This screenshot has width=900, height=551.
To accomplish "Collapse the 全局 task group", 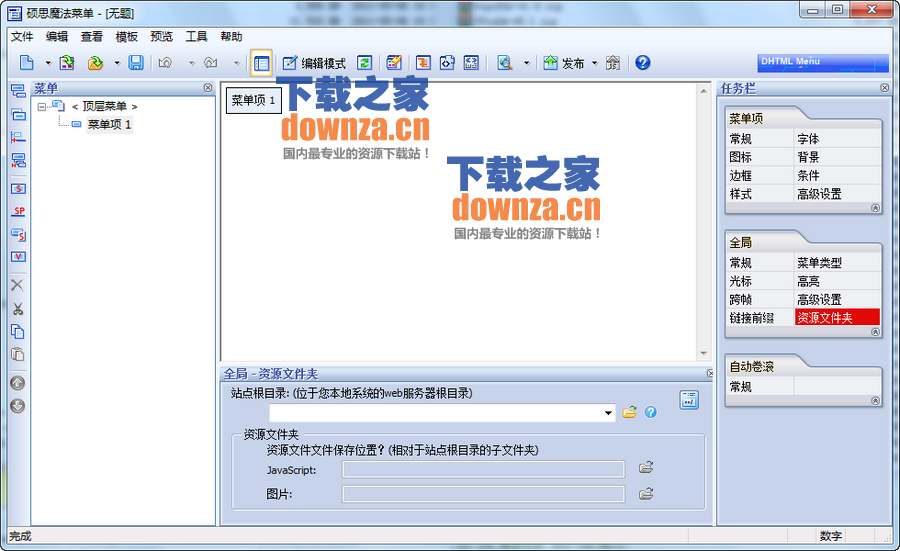I will point(875,332).
